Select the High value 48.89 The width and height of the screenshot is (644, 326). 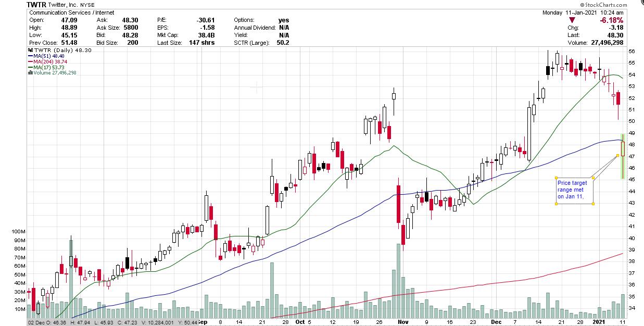click(x=69, y=28)
